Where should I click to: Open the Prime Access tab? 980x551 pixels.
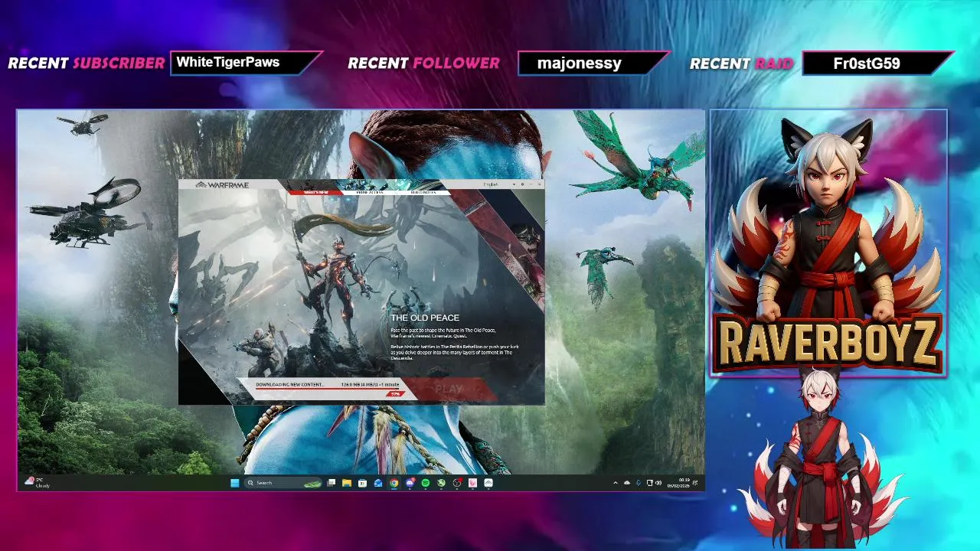point(370,192)
